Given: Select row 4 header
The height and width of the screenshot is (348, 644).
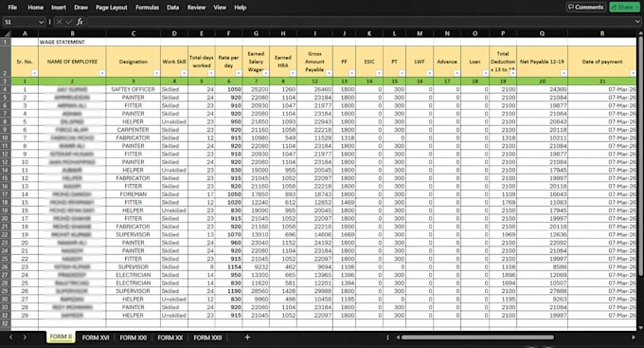Looking at the screenshot, I should coord(6,89).
